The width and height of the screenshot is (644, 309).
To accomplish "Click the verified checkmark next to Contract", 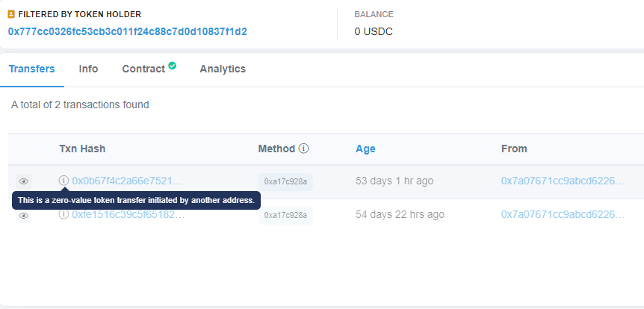I will [173, 66].
